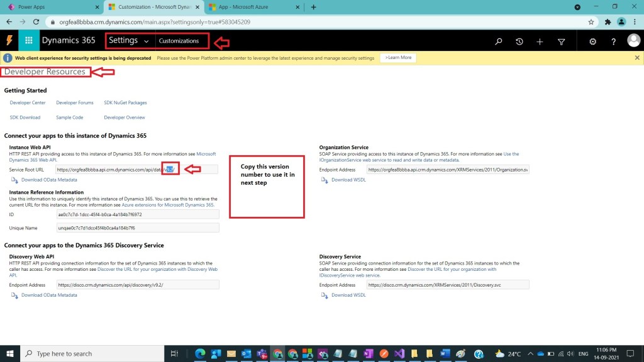
Task: Switch to the Power Apps browser tab
Action: coord(50,7)
